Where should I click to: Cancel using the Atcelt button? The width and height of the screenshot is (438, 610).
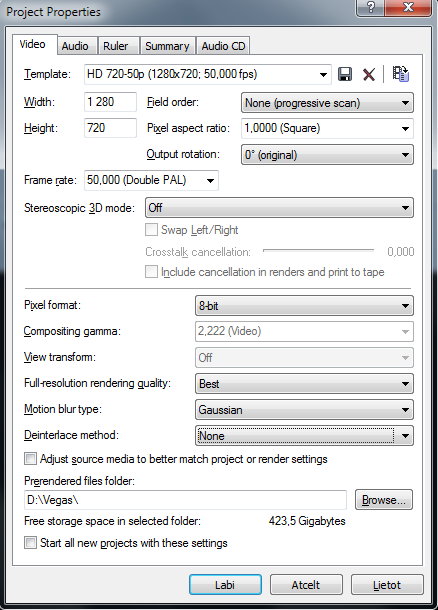click(x=306, y=585)
